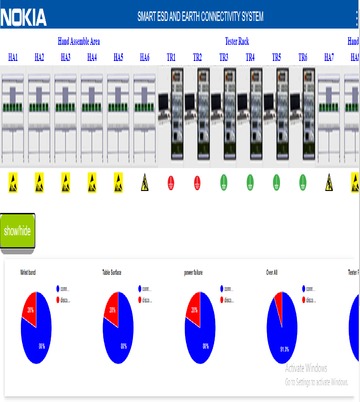Click the yellow ESD icon under HA1
Image resolution: width=360 pixels, height=402 pixels.
point(13,183)
